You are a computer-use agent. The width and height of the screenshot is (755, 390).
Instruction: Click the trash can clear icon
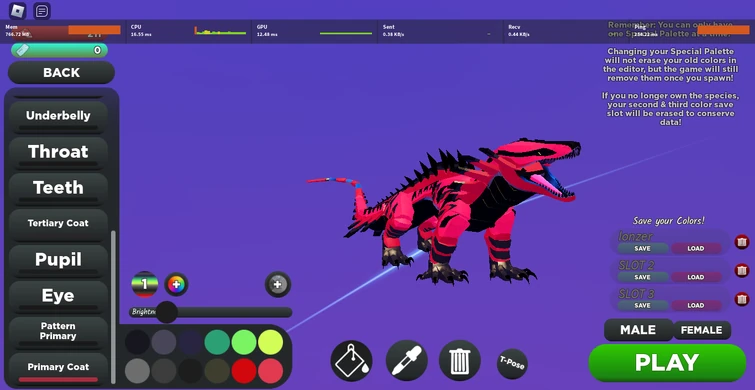coord(460,361)
